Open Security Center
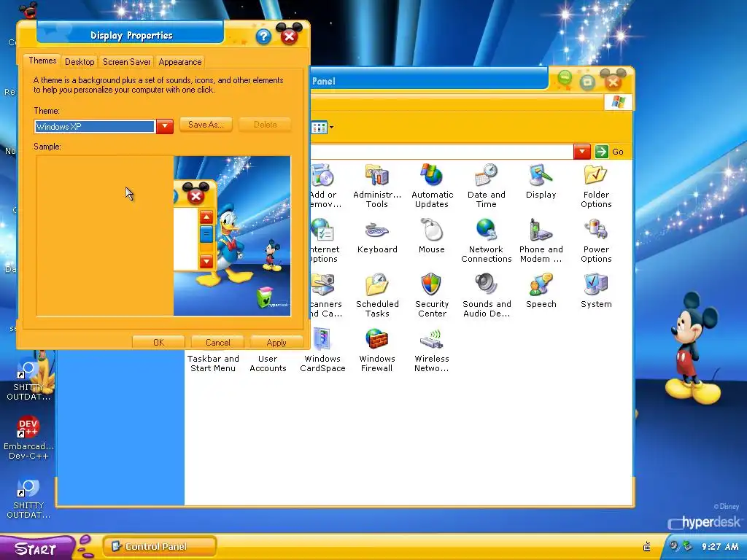The image size is (747, 560). 432,295
